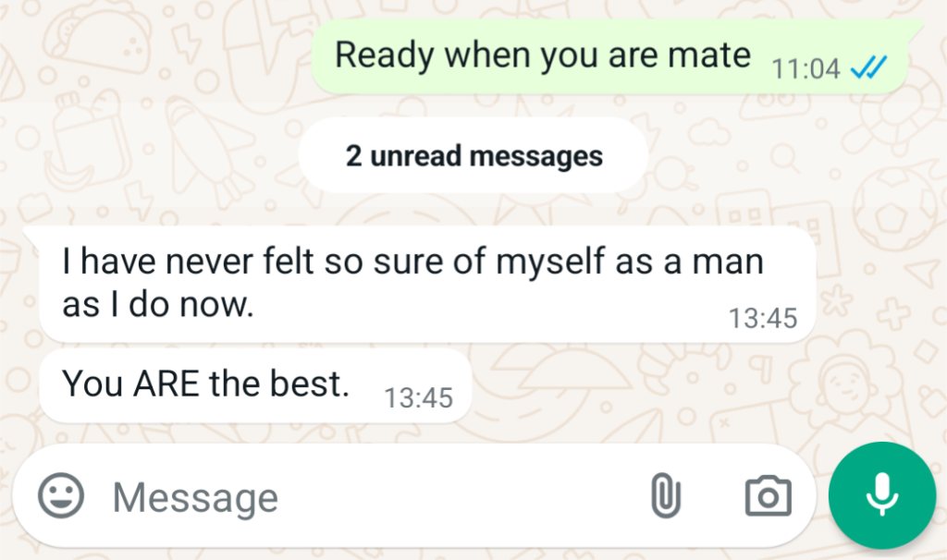Viewport: 947px width, 560px height.
Task: Open the camera icon in message bar
Action: [769, 496]
